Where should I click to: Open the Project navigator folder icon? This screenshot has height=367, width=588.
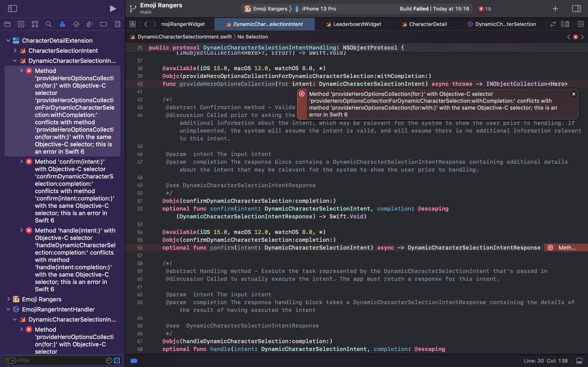click(7, 24)
